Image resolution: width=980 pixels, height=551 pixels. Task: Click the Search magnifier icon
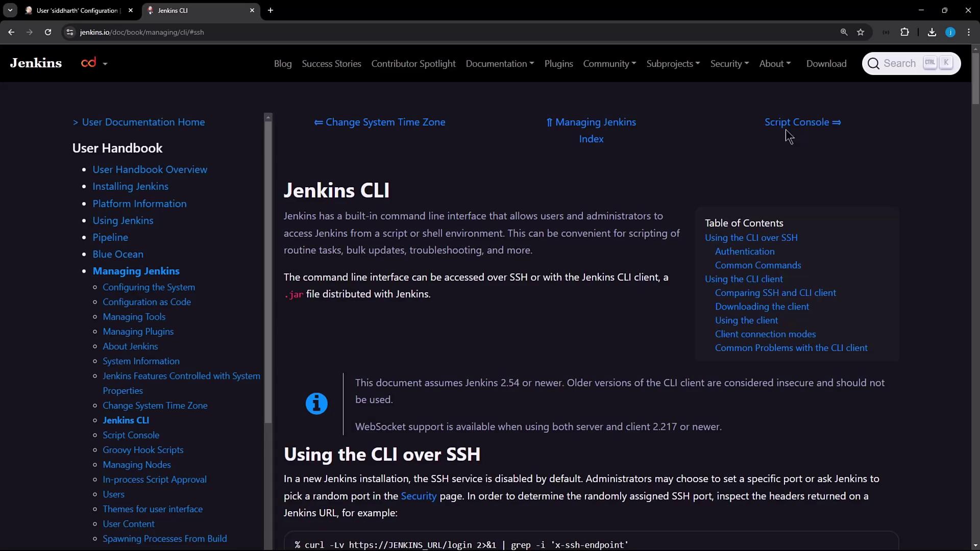click(873, 63)
